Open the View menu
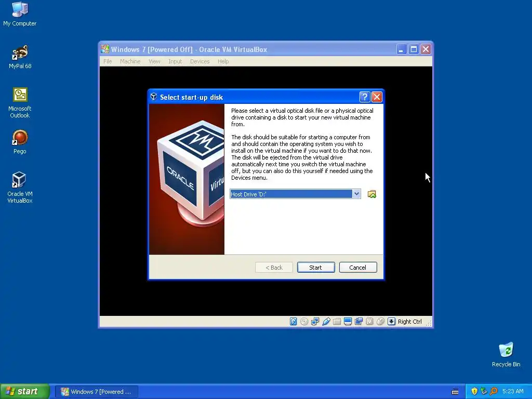The image size is (532, 399). click(x=154, y=61)
